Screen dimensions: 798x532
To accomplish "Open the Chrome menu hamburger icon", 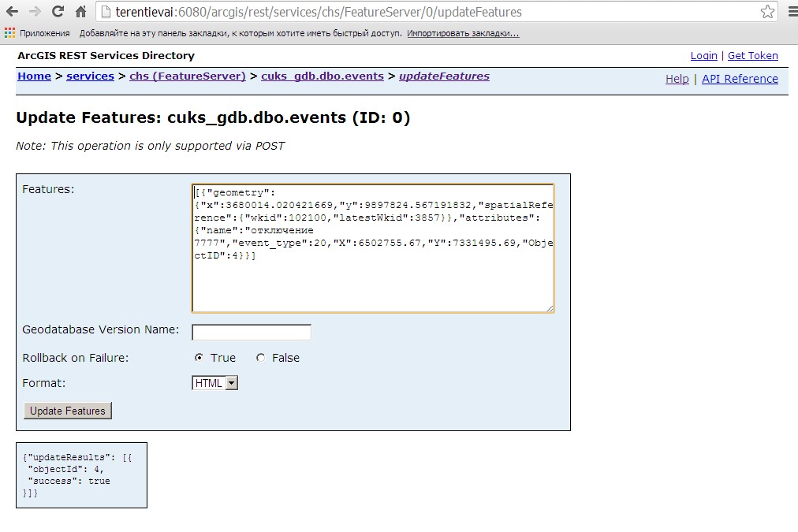I will pyautogui.click(x=792, y=12).
